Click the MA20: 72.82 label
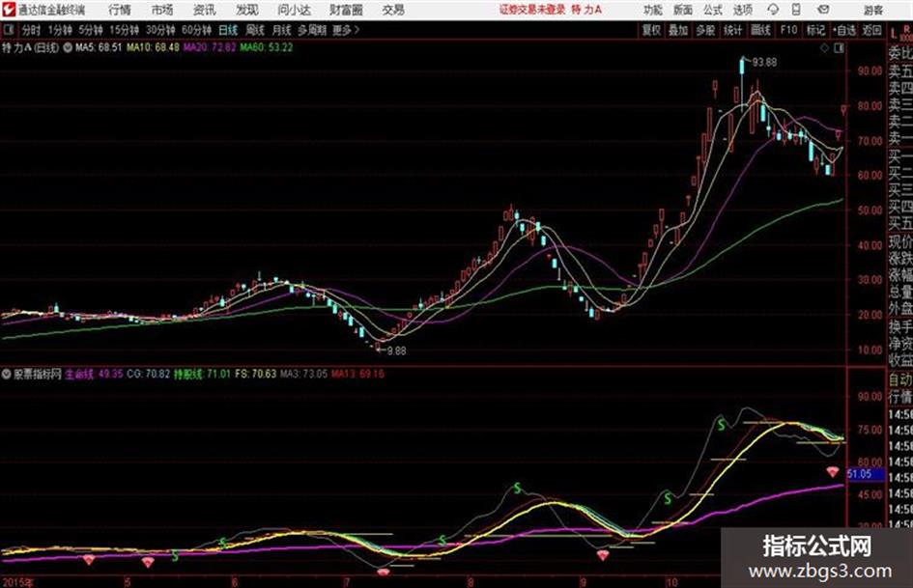The width and height of the screenshot is (913, 588). 210,47
